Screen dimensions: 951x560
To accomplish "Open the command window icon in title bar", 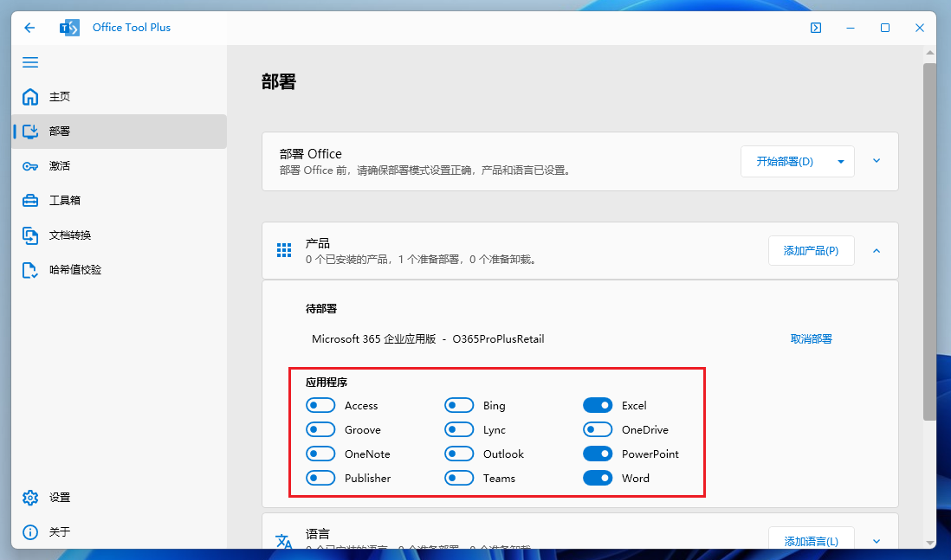I will [816, 28].
